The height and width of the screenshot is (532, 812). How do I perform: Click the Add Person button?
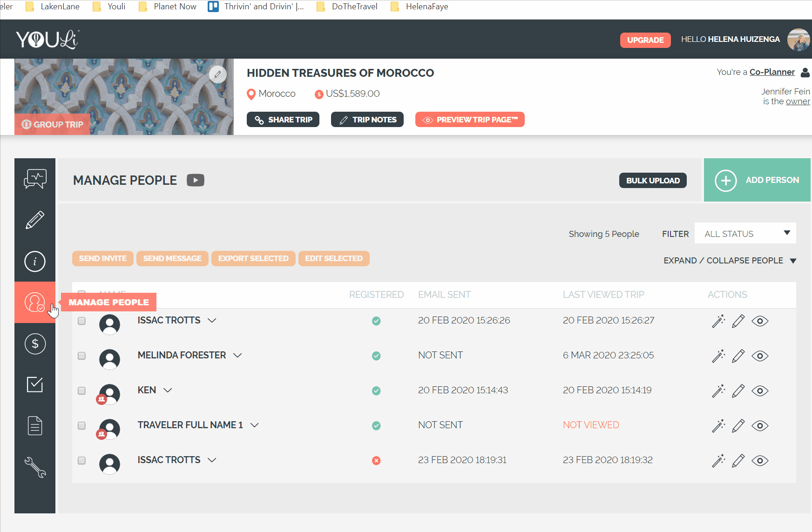click(757, 180)
